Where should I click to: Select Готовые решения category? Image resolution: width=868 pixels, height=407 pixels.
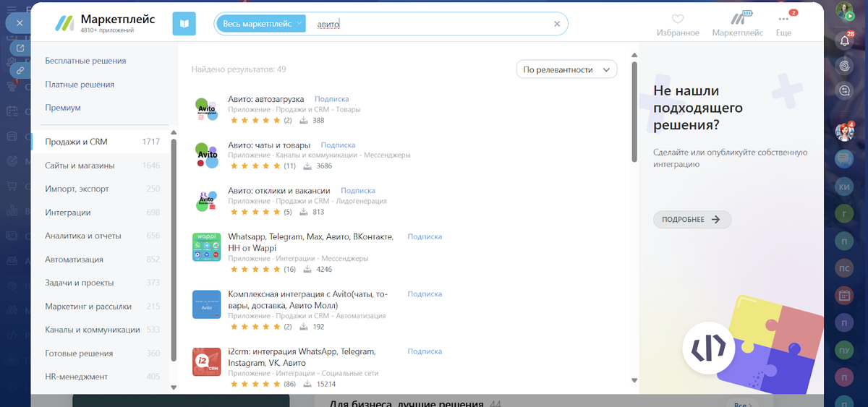(101, 354)
